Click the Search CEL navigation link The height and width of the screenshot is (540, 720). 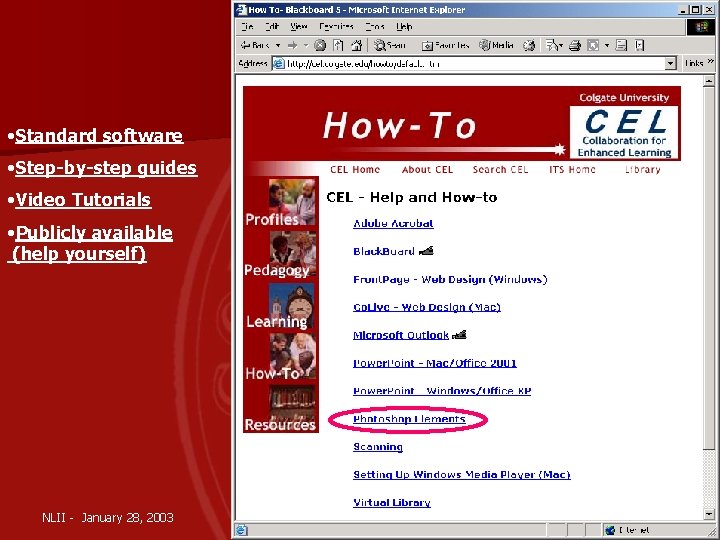click(500, 169)
